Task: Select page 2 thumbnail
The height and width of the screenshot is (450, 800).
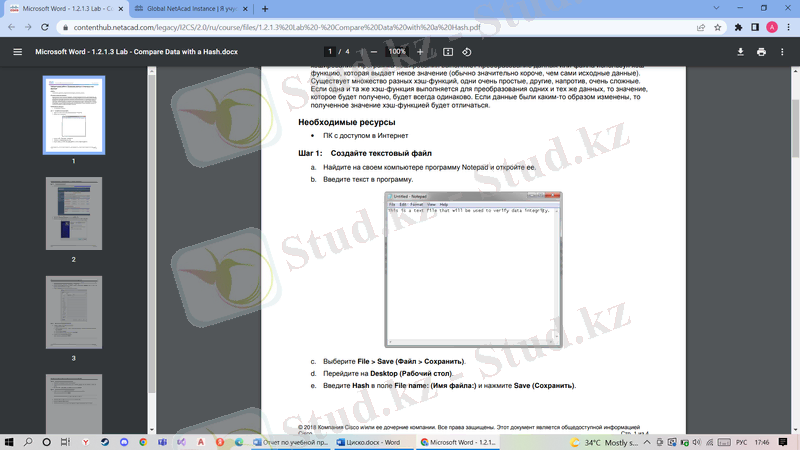Action: [74, 213]
